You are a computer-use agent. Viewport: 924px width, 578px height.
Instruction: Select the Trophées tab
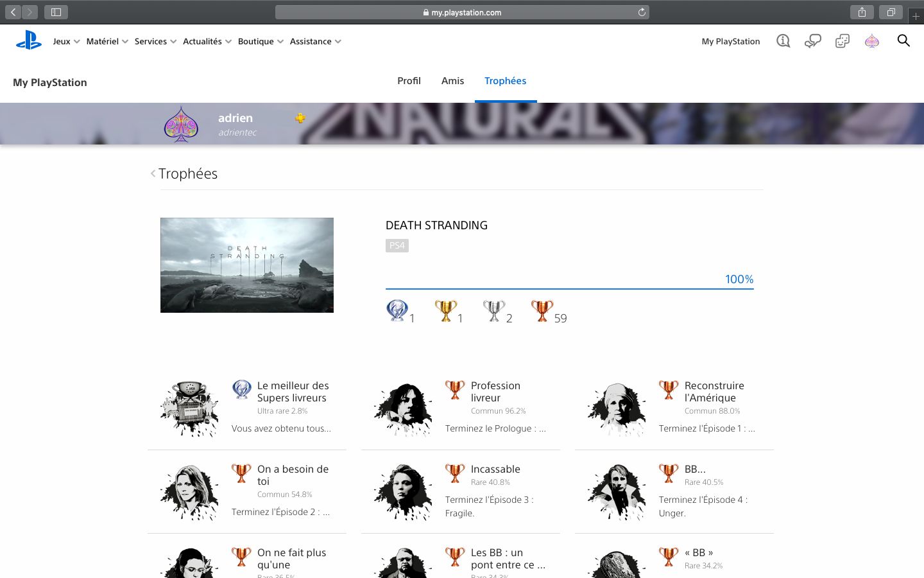(505, 81)
